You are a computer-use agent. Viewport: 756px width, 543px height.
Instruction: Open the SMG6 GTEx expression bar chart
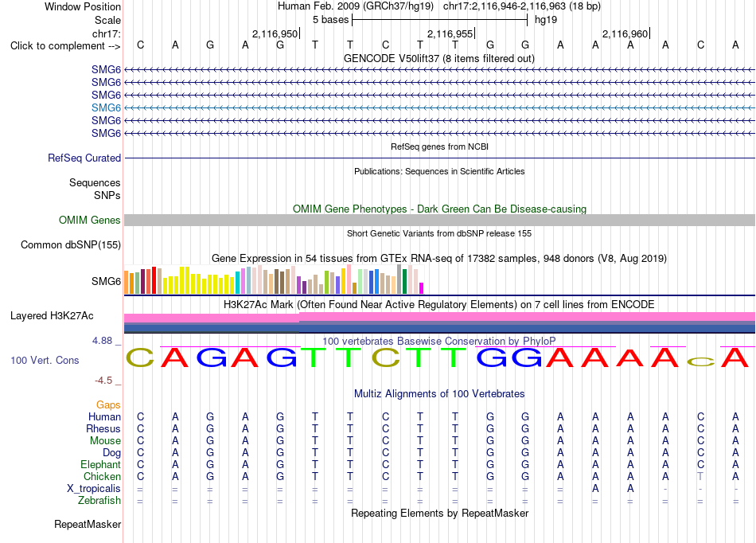click(274, 279)
